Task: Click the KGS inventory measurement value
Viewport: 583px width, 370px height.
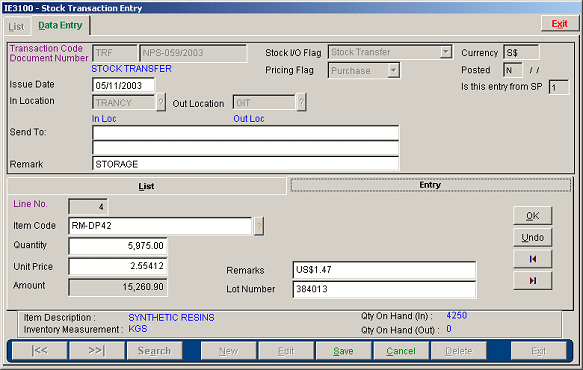Action: click(138, 329)
